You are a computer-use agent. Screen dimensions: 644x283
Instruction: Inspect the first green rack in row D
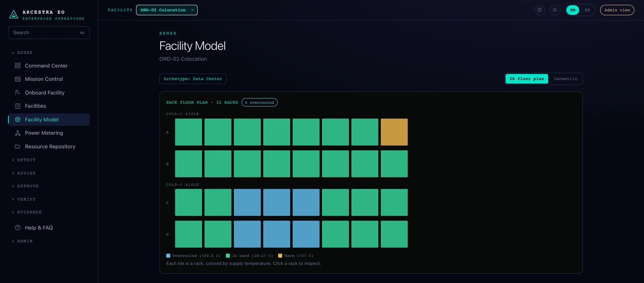188,234
